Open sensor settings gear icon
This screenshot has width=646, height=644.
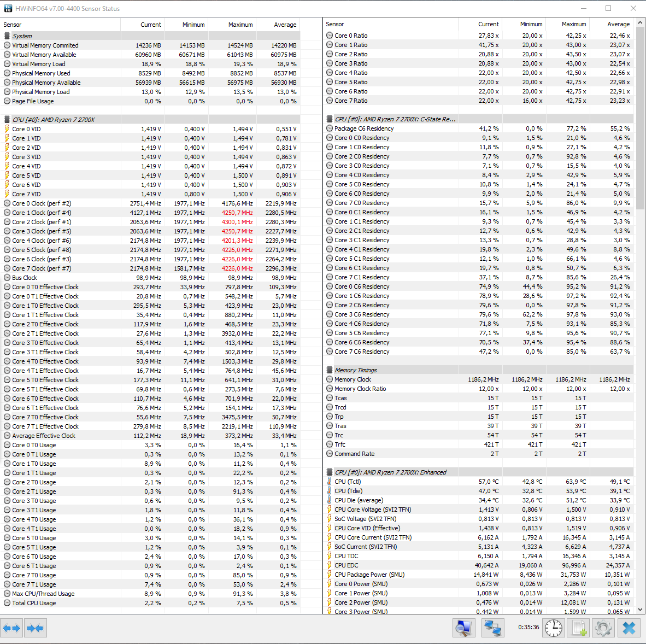[603, 628]
